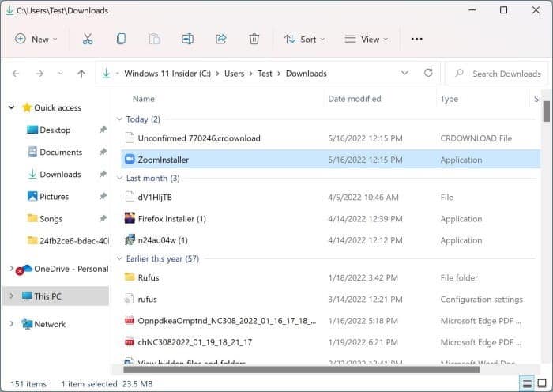Click the Search Downloads input field

[x=497, y=73]
